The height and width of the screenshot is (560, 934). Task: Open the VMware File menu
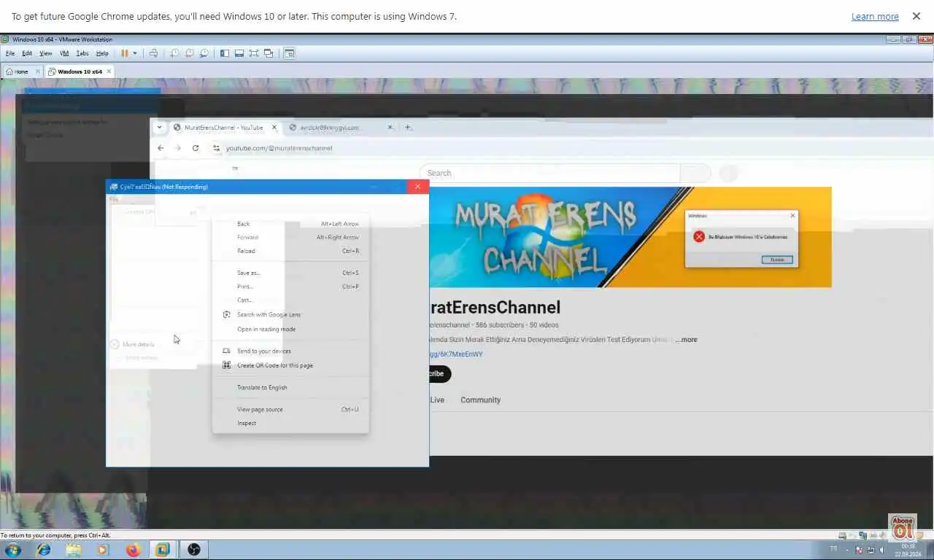[x=10, y=53]
